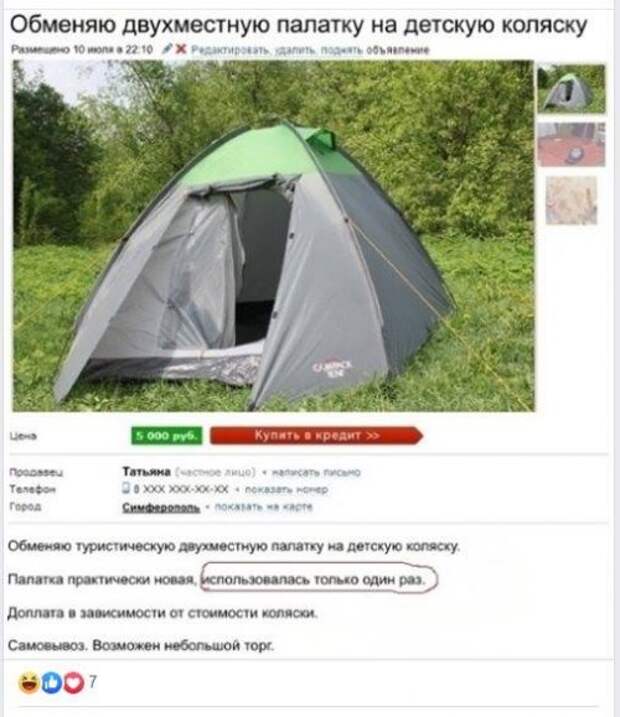620x717 pixels.
Task: Select the third beige thumbnail
Action: click(571, 201)
